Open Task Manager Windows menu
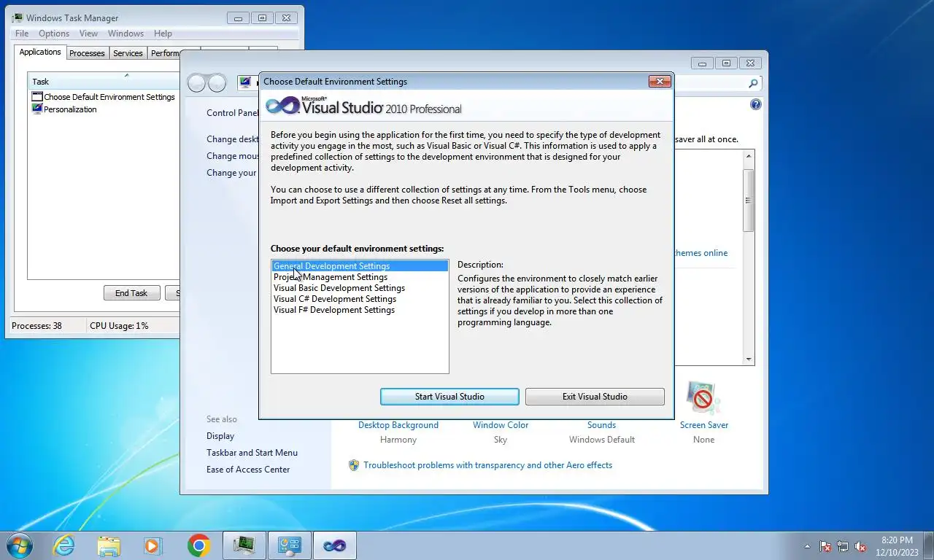 tap(126, 34)
